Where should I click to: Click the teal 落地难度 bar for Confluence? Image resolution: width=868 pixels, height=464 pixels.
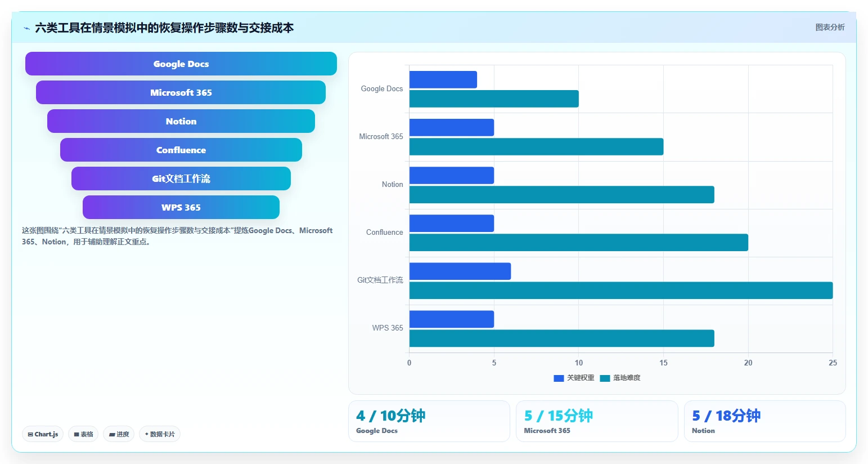579,242
